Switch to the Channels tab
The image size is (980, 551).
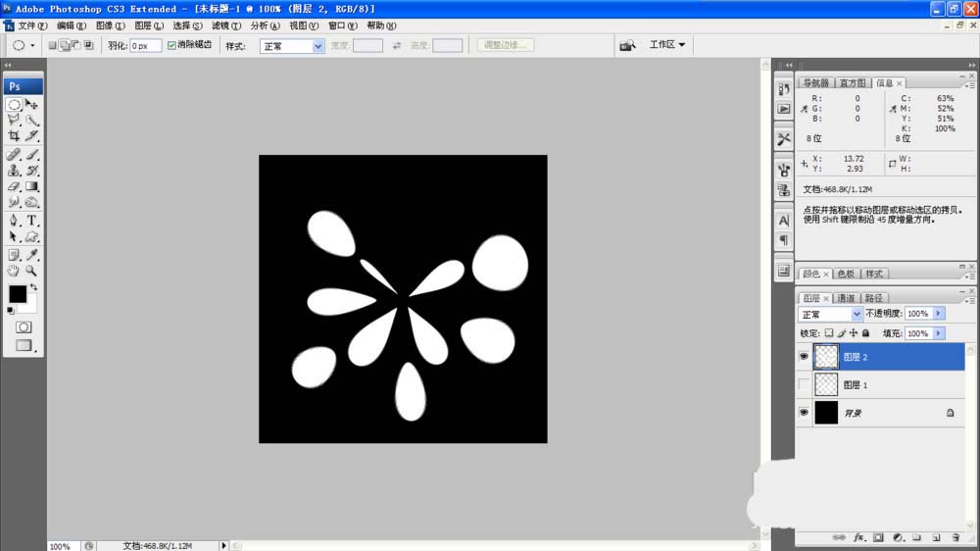tap(846, 298)
